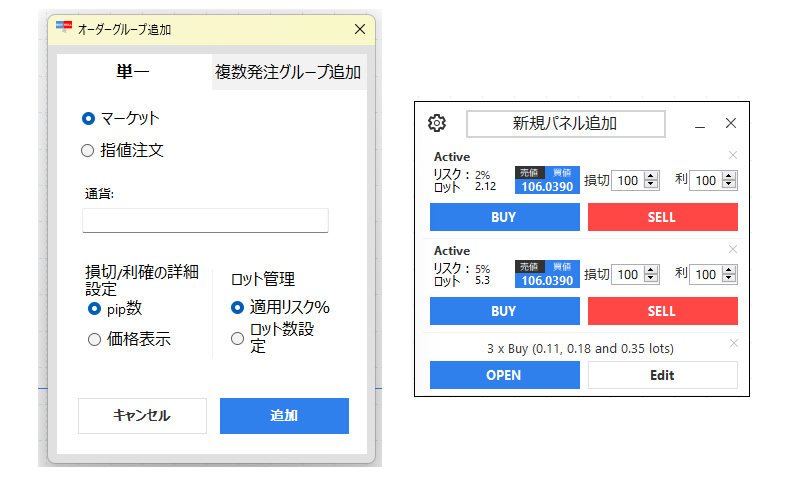790x485 pixels.
Task: Click BUY in the 5% risk panel
Action: [x=504, y=311]
